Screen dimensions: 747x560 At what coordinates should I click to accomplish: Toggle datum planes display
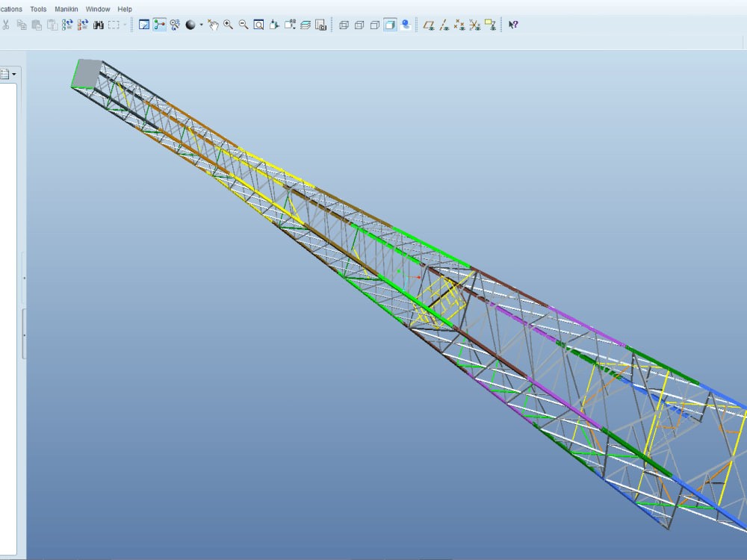coord(429,25)
